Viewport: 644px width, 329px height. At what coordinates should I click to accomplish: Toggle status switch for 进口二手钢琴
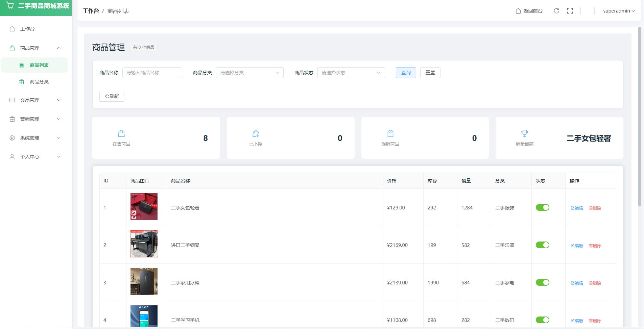pyautogui.click(x=542, y=245)
